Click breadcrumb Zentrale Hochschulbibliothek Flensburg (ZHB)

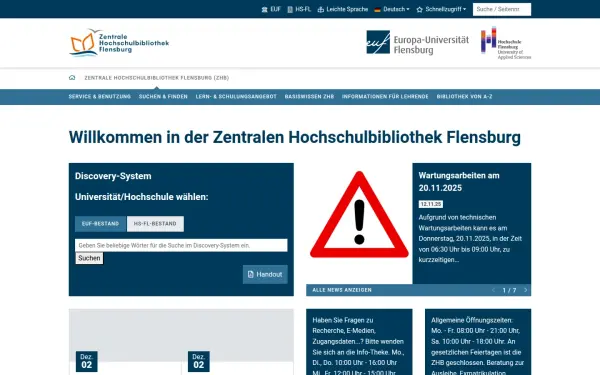[157, 78]
